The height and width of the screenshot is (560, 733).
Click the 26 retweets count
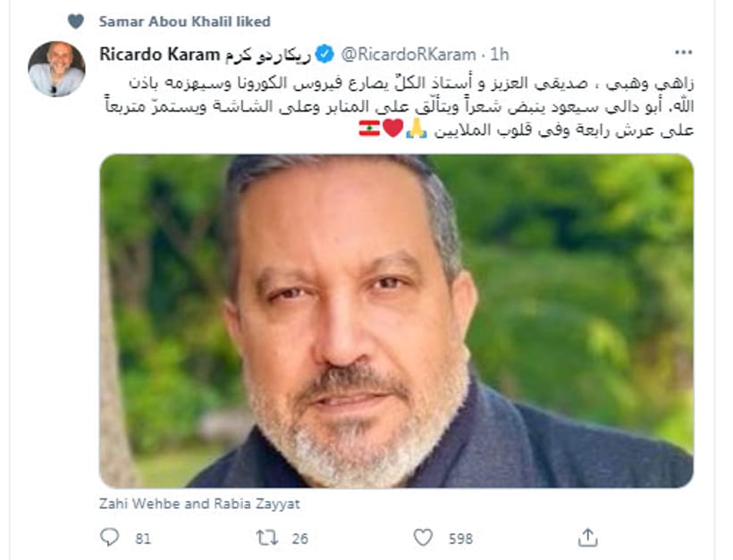click(x=300, y=539)
